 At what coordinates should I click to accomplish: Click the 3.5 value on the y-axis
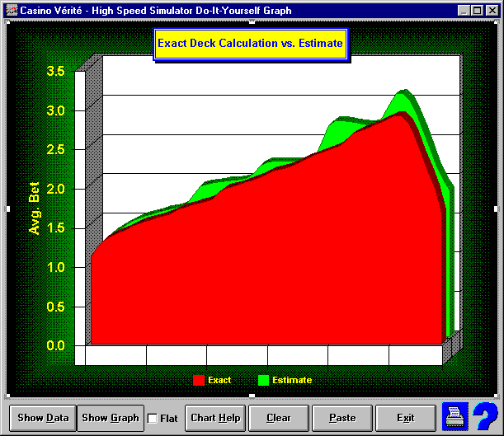55,71
